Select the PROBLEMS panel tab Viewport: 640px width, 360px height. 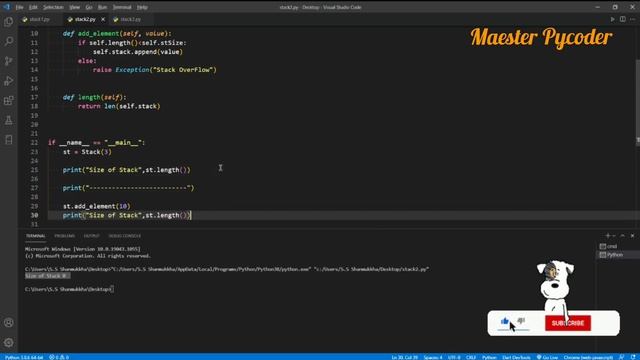coord(64,236)
